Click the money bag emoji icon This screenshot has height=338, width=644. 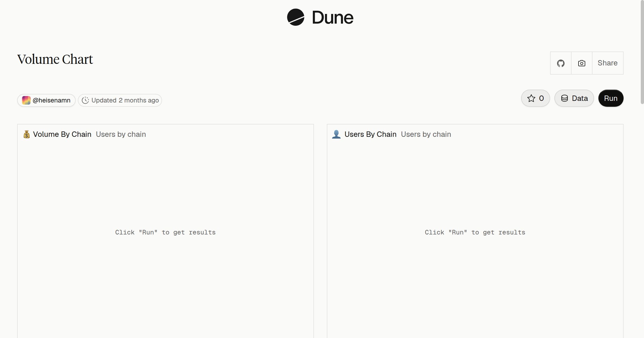[27, 134]
